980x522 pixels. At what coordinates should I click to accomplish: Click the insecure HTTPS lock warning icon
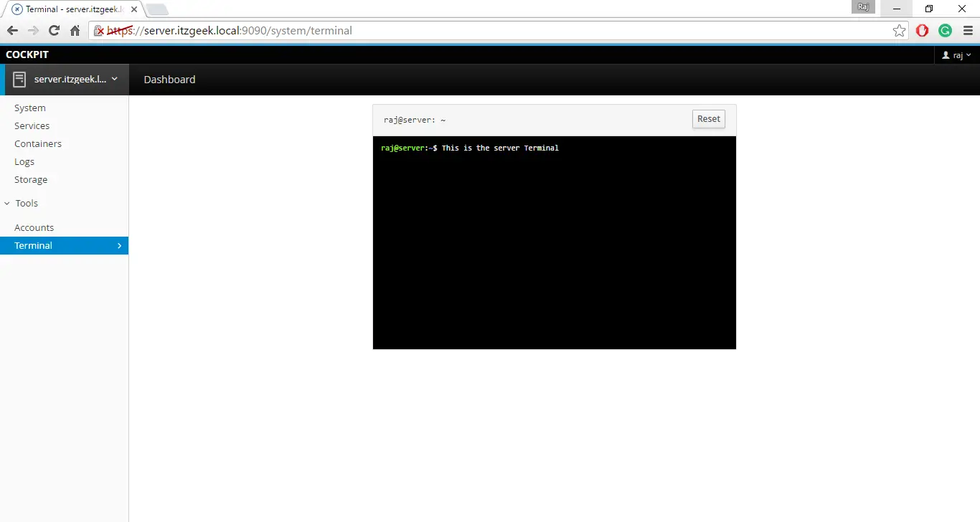tap(100, 31)
